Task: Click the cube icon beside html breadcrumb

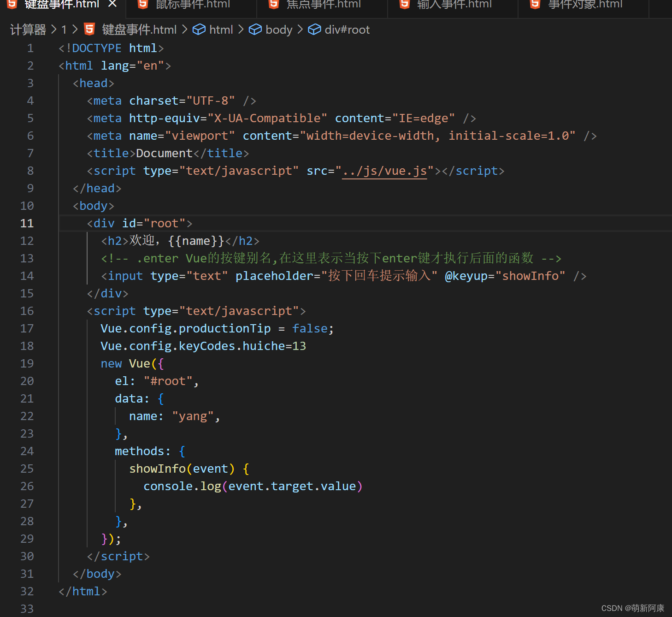Action: 199,29
